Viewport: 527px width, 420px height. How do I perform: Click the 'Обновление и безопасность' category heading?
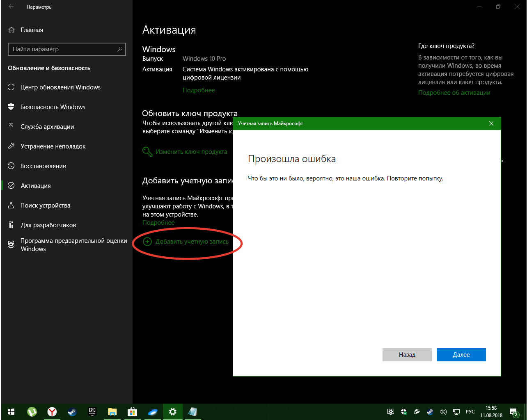click(49, 68)
